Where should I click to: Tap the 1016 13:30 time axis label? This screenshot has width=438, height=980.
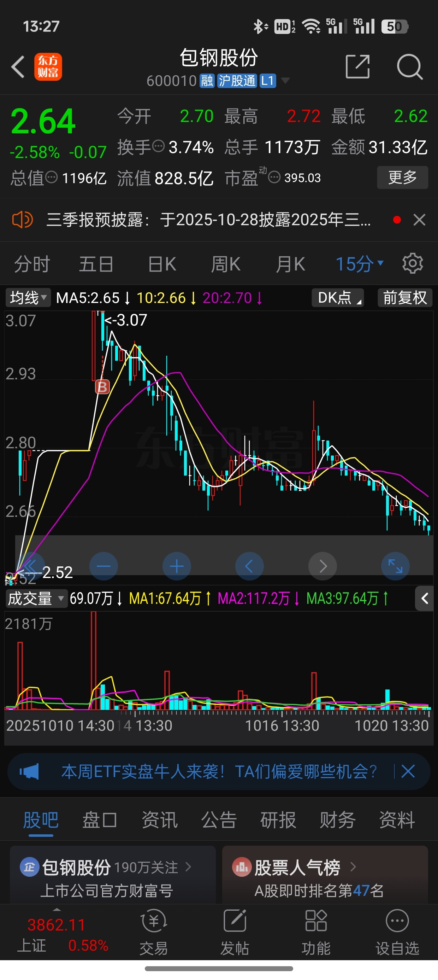coord(282,726)
